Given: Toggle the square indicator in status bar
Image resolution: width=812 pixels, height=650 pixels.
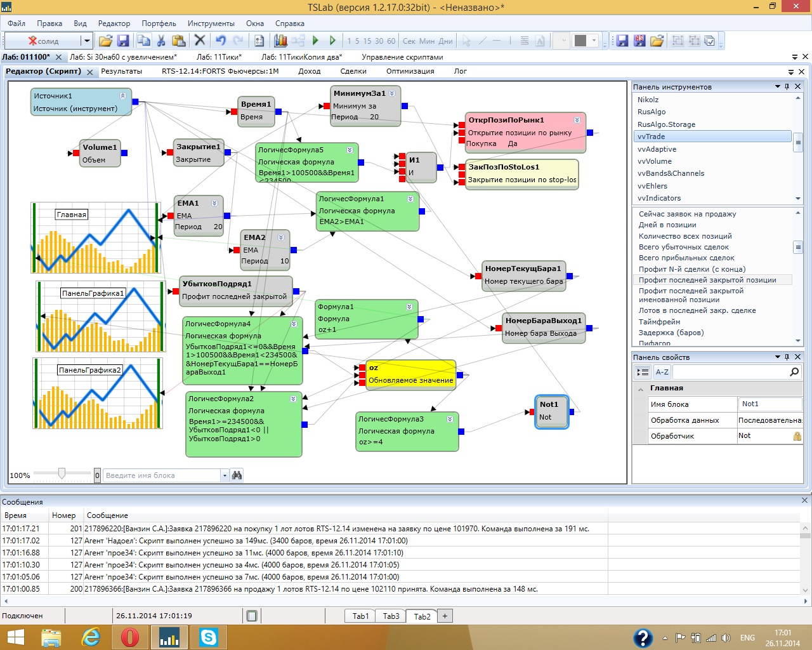Looking at the screenshot, I should click(x=252, y=616).
